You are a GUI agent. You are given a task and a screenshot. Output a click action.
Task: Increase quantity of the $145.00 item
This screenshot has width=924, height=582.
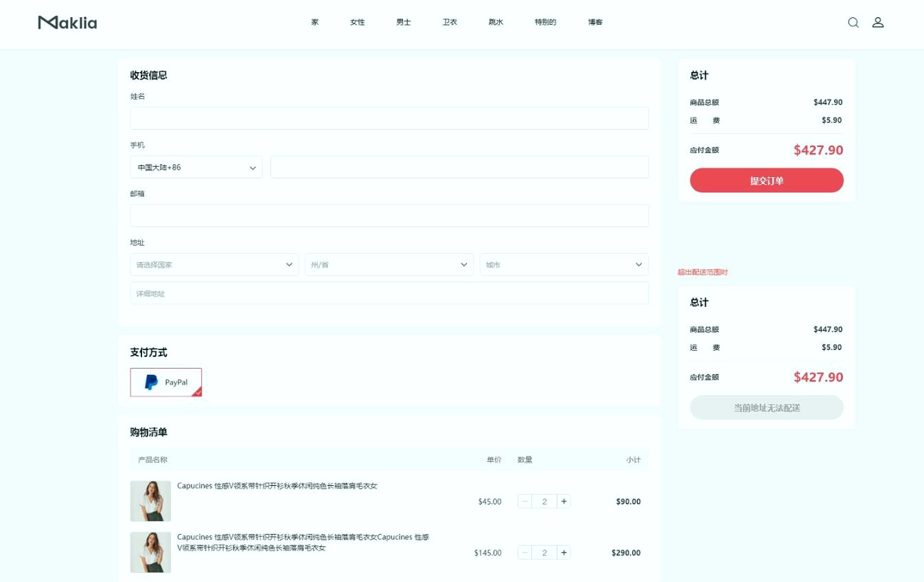pos(564,552)
